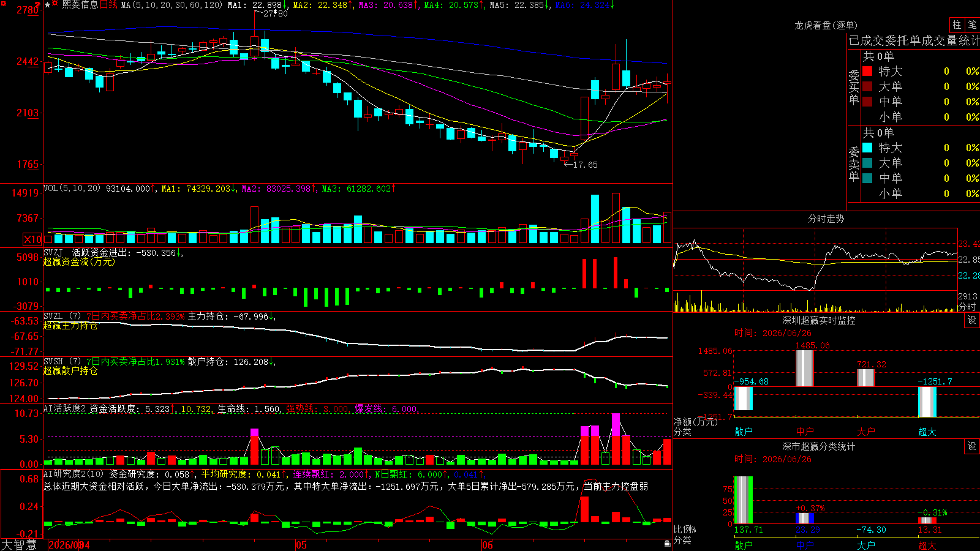Click the 超大 label in 深圳超赢实时监控
The height and width of the screenshot is (551, 980).
(x=927, y=432)
